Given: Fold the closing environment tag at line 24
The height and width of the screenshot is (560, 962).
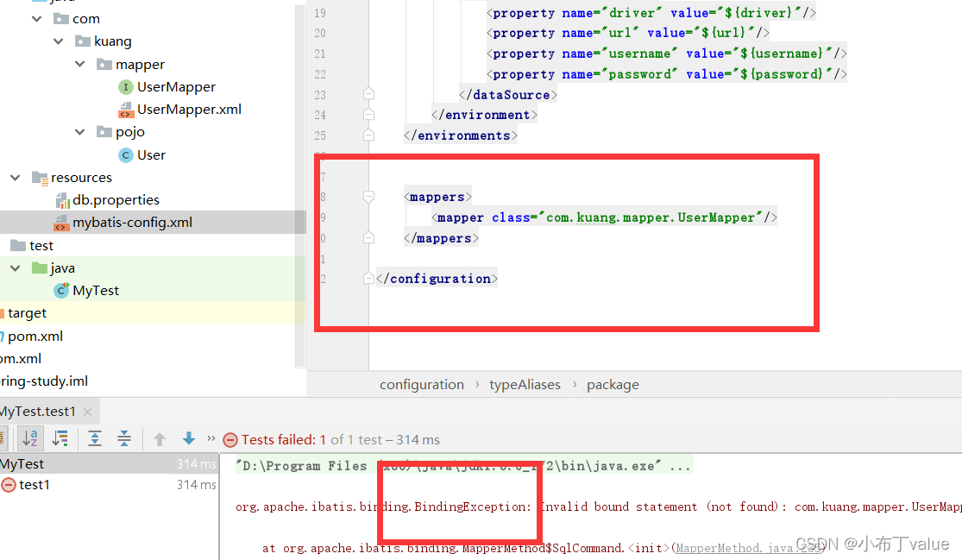Looking at the screenshot, I should click(x=368, y=115).
